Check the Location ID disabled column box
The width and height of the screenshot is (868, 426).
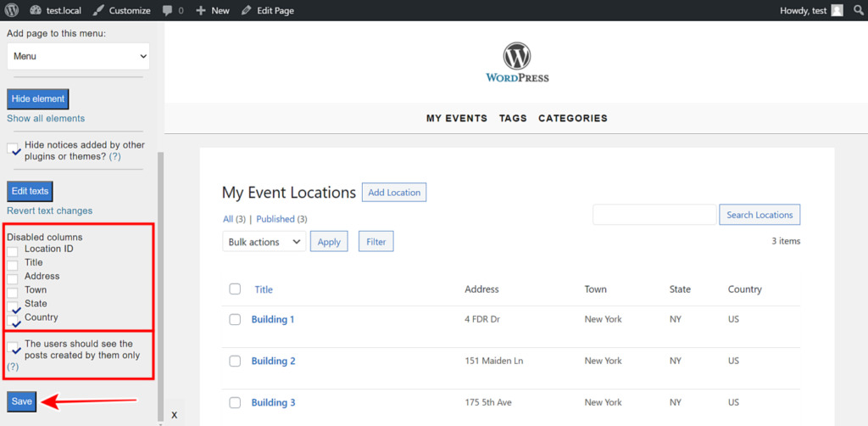[12, 251]
